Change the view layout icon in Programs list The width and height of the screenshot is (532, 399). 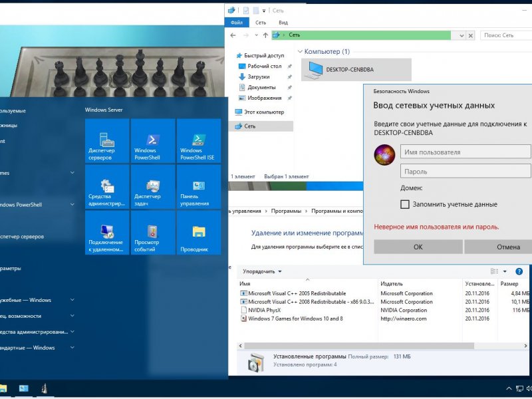pyautogui.click(x=494, y=271)
